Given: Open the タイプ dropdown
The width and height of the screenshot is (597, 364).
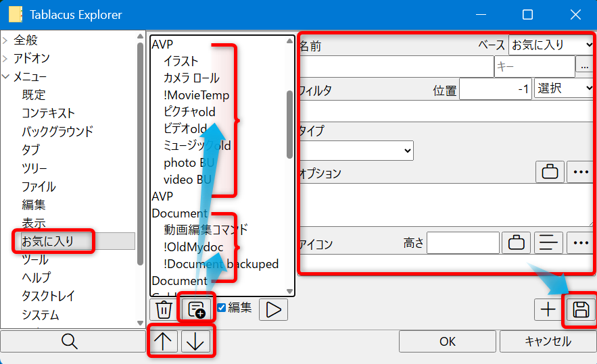Looking at the screenshot, I should coord(356,151).
